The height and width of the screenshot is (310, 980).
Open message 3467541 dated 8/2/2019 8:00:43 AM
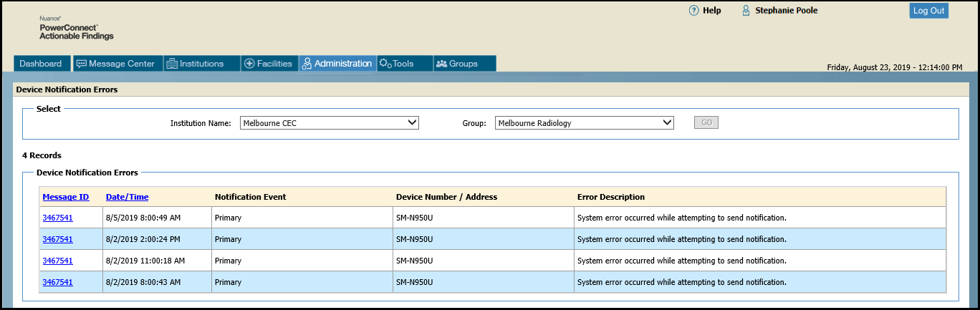point(57,282)
